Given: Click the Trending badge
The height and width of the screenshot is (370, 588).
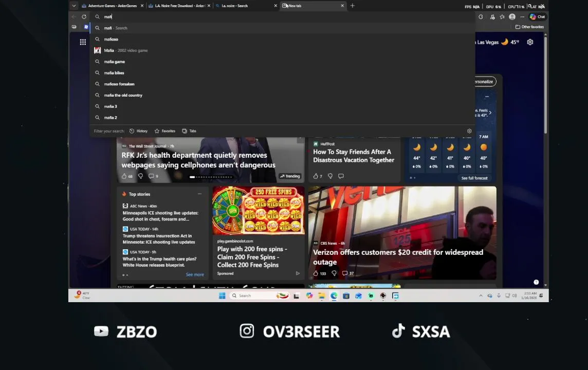Looking at the screenshot, I should [290, 176].
